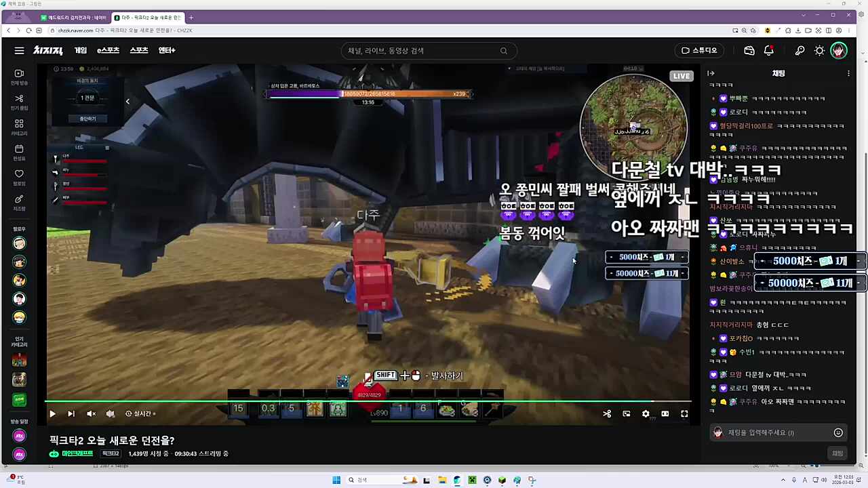View the 편성표 schedule page
This screenshot has width=868, height=488.
18,153
